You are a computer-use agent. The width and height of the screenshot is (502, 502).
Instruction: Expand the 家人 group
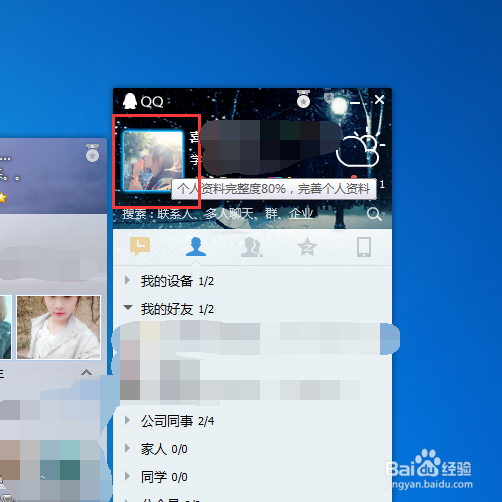(x=127, y=448)
